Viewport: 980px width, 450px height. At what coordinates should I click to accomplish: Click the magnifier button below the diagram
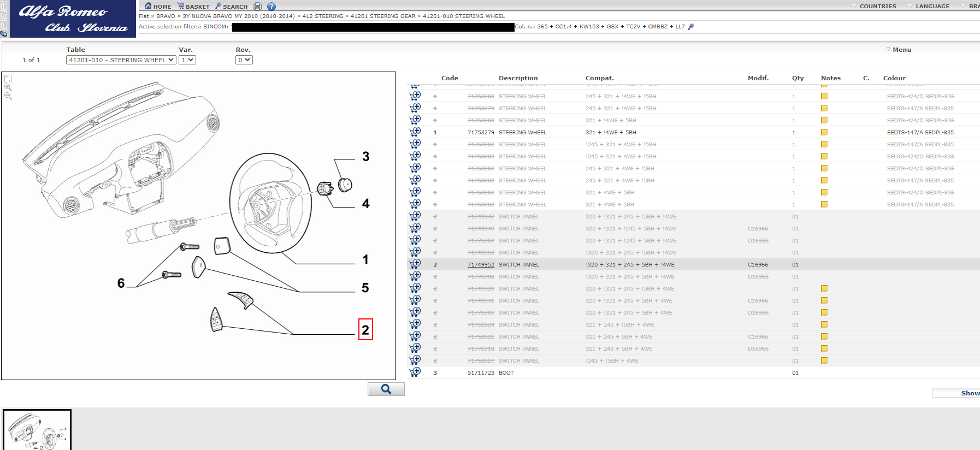[x=386, y=389]
